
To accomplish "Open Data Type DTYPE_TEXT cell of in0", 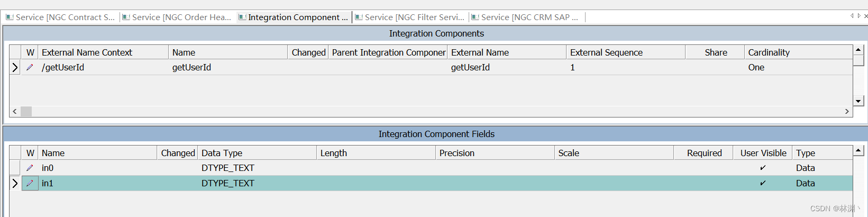I will tap(228, 168).
